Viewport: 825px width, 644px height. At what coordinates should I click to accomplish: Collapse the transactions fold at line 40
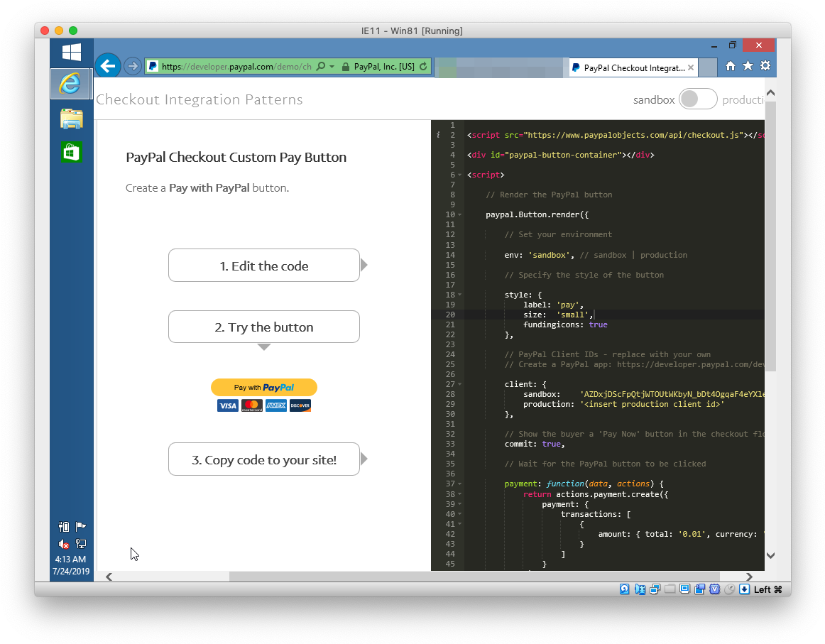point(460,514)
